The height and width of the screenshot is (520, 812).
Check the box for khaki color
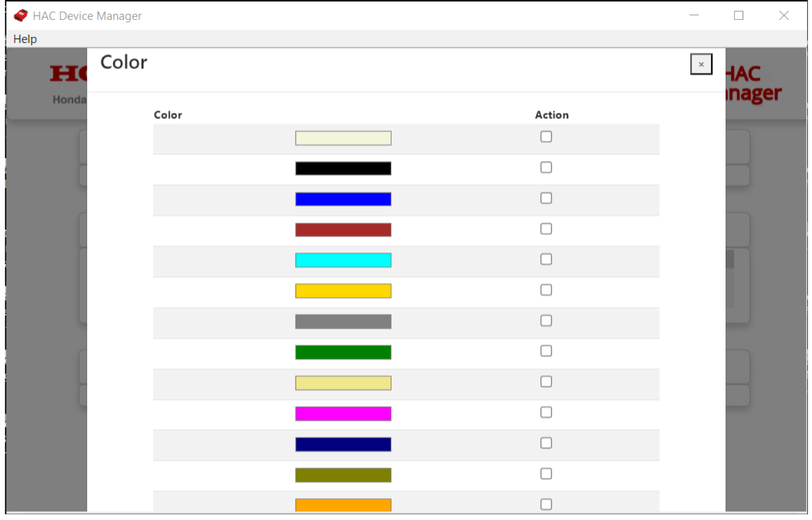[546, 382]
